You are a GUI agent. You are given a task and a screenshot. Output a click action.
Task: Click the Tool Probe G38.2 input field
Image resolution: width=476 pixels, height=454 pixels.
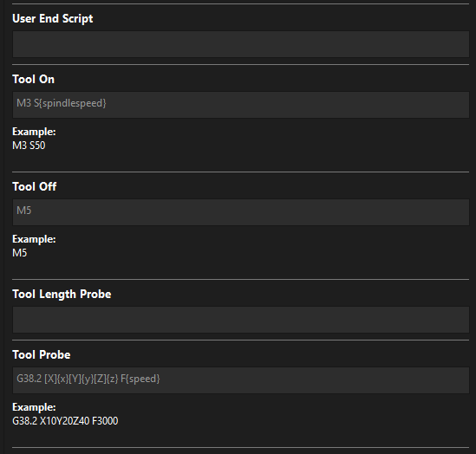241,380
